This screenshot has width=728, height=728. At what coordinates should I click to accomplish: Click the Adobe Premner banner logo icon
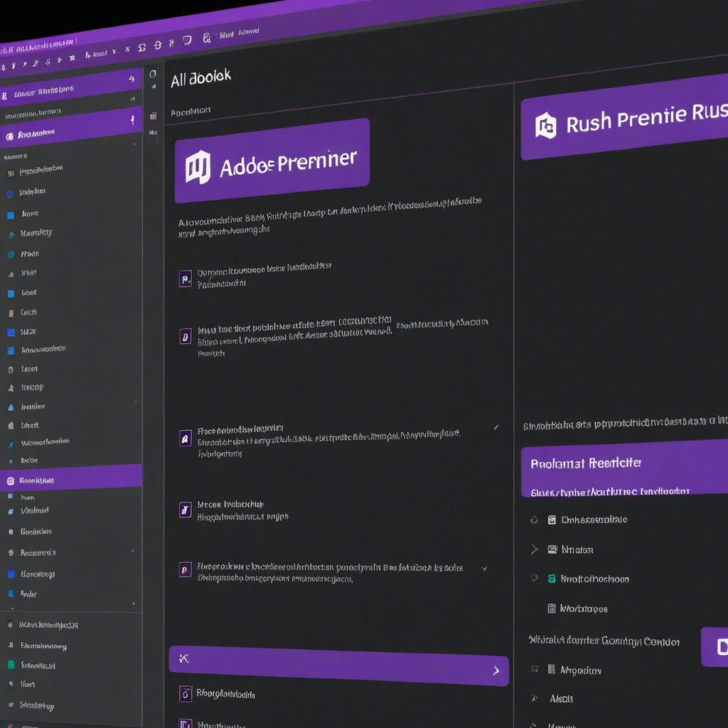[198, 167]
